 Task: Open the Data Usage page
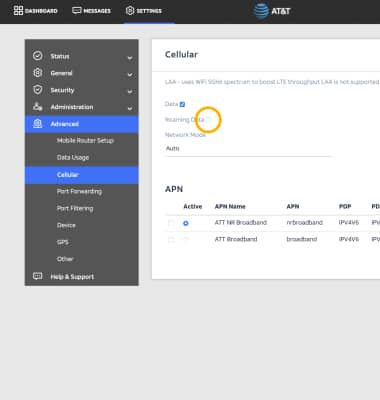(73, 157)
